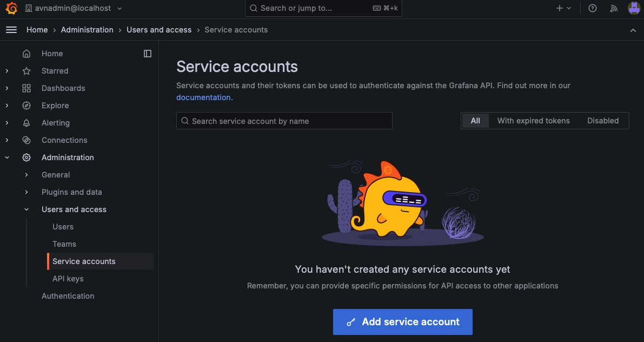Click the magnifier icon in top search
Viewport: 644px width, 342px height.
coord(254,8)
